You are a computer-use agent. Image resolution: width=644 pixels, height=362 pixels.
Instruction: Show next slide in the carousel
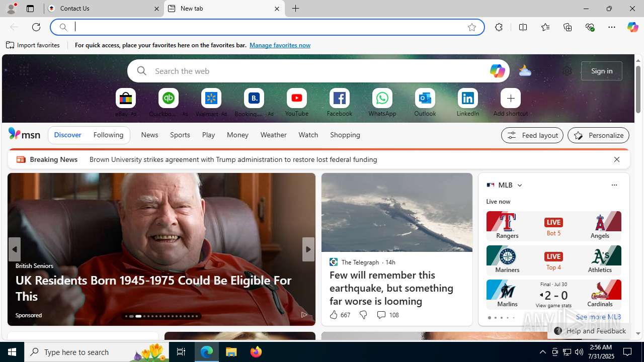[x=308, y=249]
